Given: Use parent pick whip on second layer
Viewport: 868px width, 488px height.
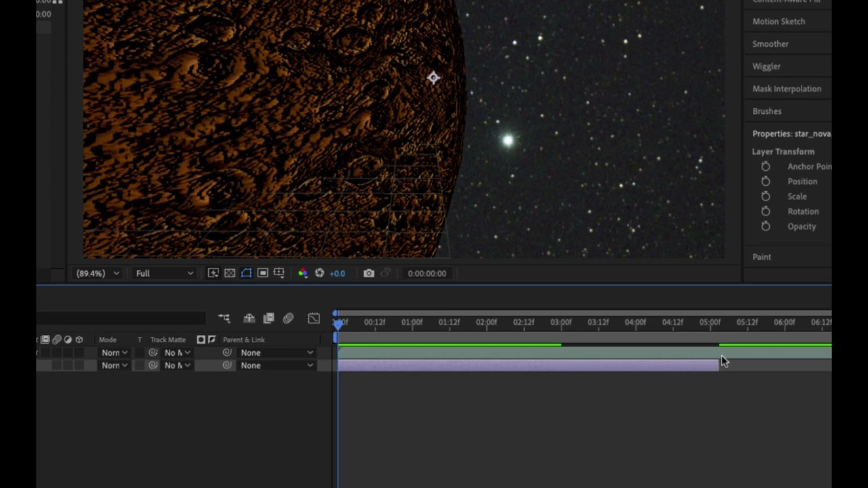Looking at the screenshot, I should point(226,365).
